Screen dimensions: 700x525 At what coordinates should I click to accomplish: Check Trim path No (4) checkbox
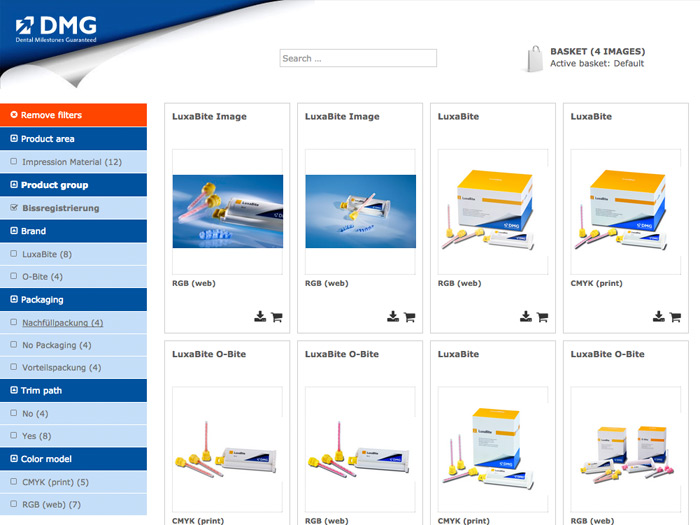tap(14, 413)
